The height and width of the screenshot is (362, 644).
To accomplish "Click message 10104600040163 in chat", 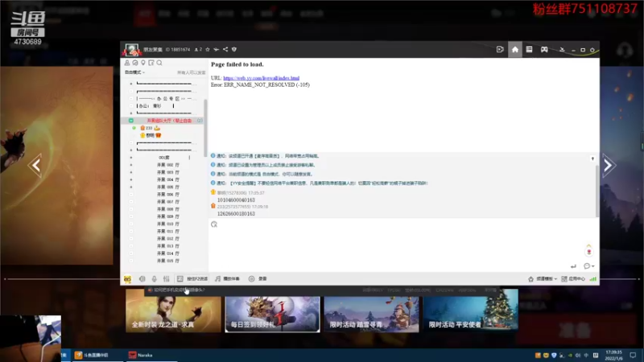I will [236, 200].
